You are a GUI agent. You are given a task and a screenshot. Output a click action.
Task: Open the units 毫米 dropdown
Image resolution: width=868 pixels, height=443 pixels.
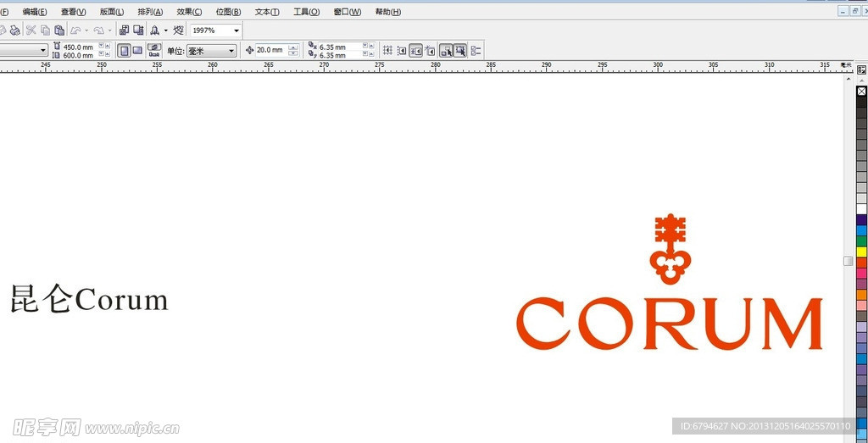(x=232, y=51)
